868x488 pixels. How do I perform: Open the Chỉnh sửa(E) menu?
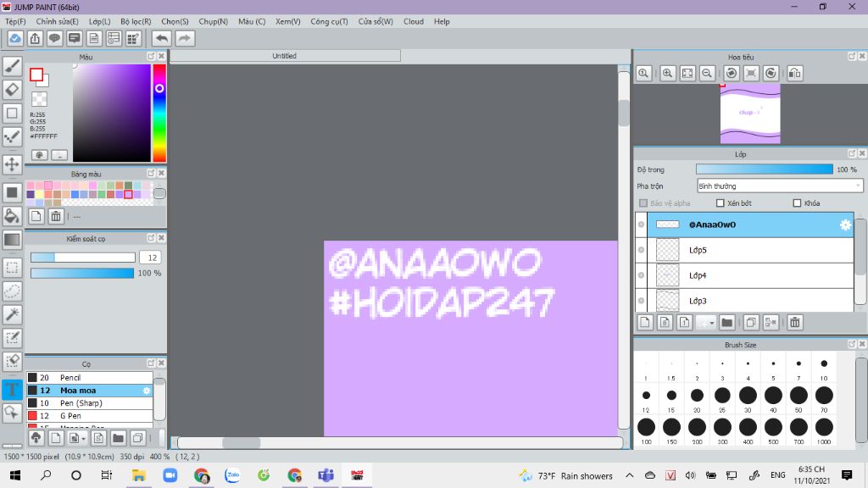click(57, 21)
